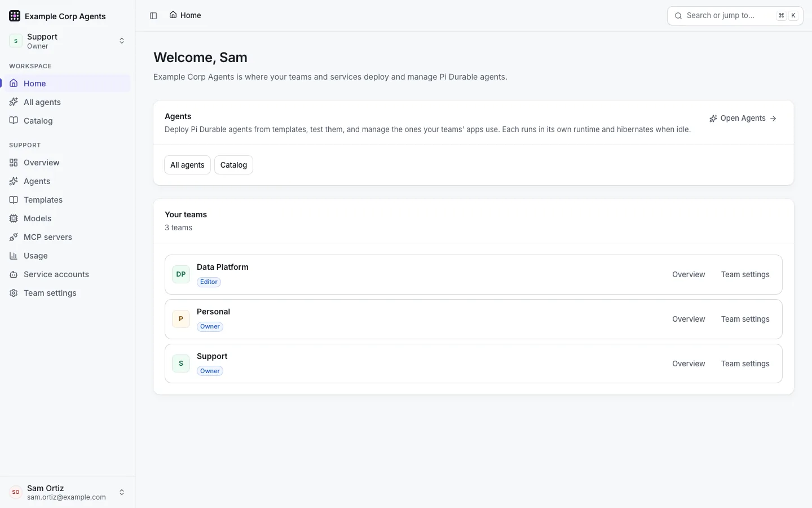
Task: Click the 3 teams count text
Action: [178, 227]
